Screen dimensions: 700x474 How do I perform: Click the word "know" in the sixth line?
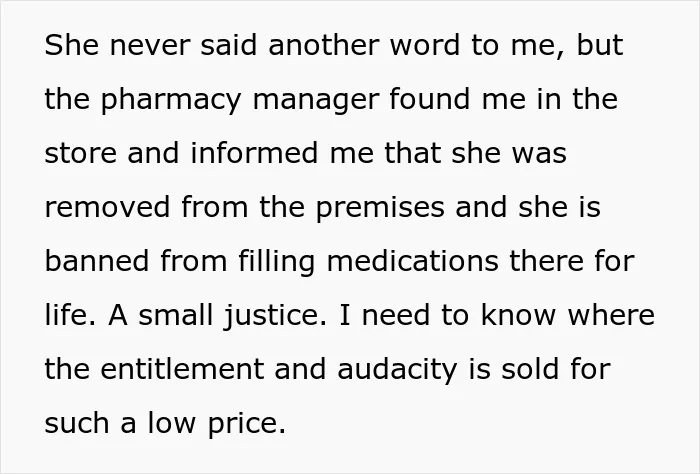(x=518, y=315)
